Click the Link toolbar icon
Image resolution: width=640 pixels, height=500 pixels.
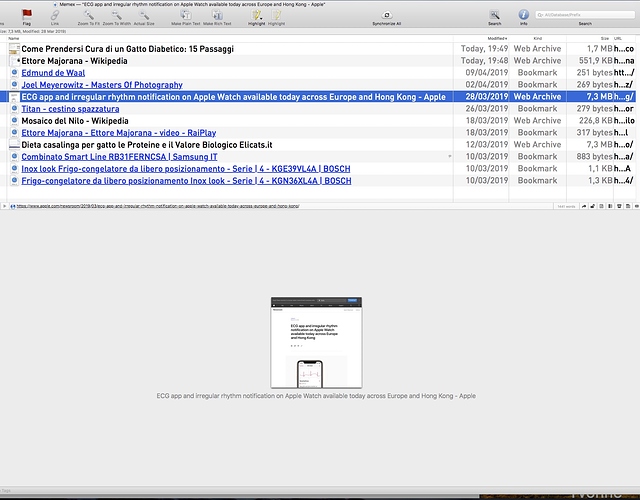[x=53, y=15]
